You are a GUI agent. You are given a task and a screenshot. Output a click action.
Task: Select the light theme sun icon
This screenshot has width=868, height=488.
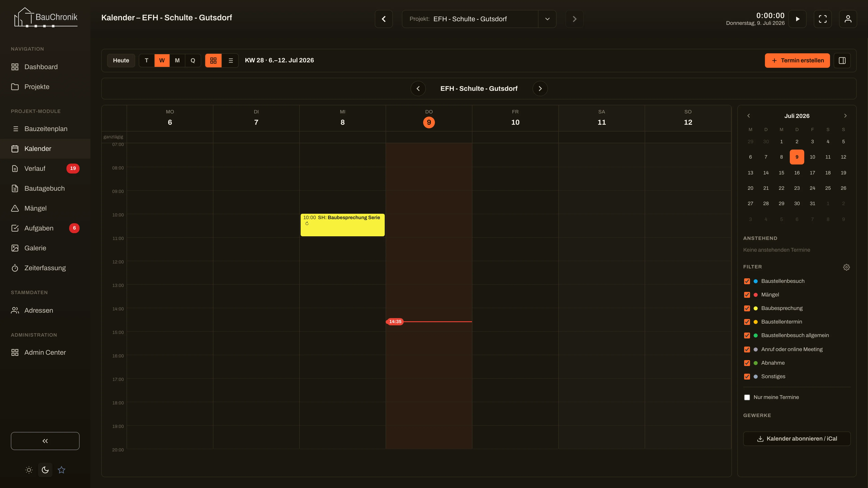click(29, 470)
